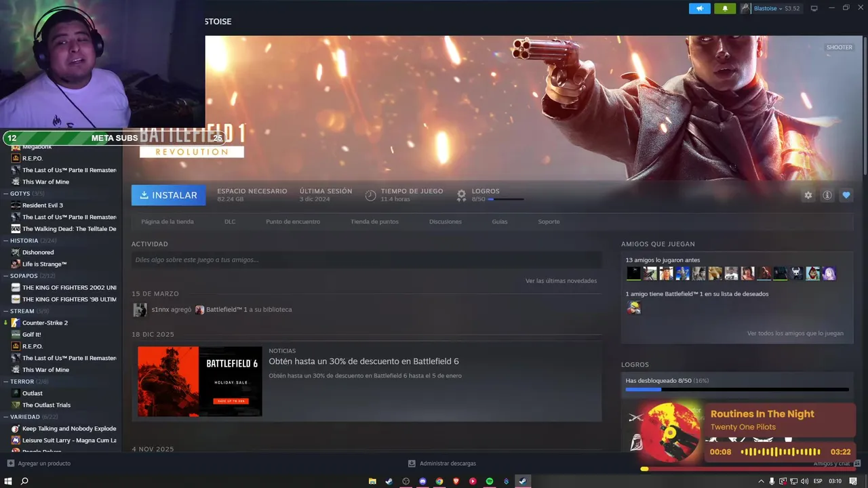Image resolution: width=868 pixels, height=488 pixels.
Task: Open s1nnx's avatar in activity feed
Action: [140, 310]
